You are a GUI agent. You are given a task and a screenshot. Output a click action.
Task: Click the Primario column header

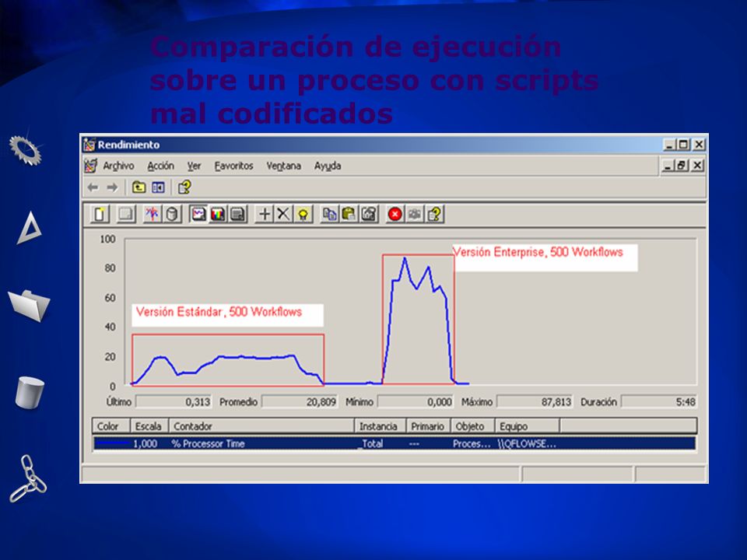pyautogui.click(x=428, y=426)
